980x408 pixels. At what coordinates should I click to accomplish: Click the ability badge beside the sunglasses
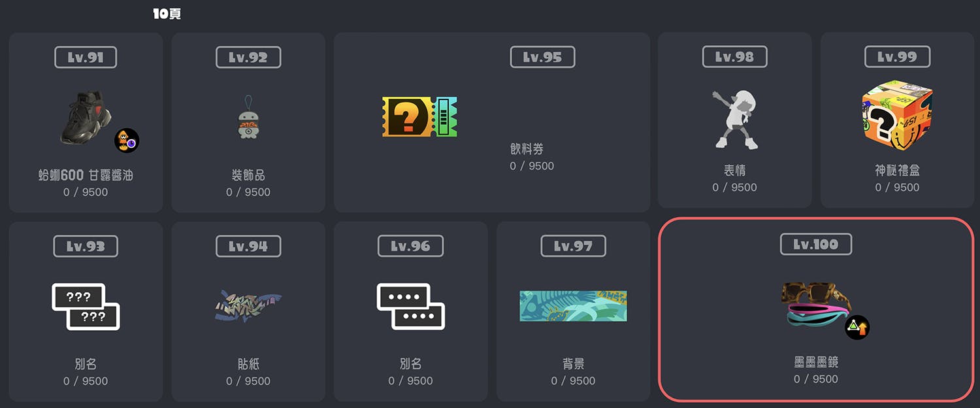tap(857, 327)
